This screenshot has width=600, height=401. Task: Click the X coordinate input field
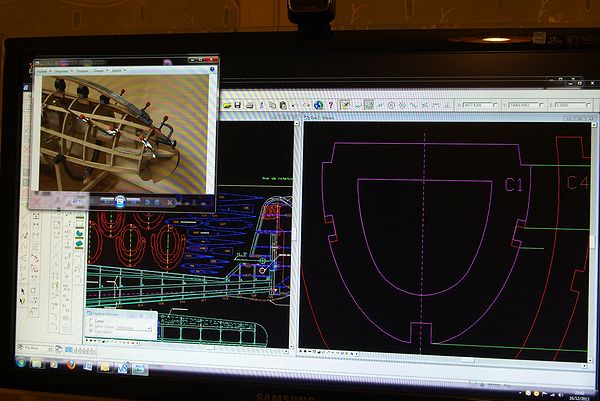point(480,105)
